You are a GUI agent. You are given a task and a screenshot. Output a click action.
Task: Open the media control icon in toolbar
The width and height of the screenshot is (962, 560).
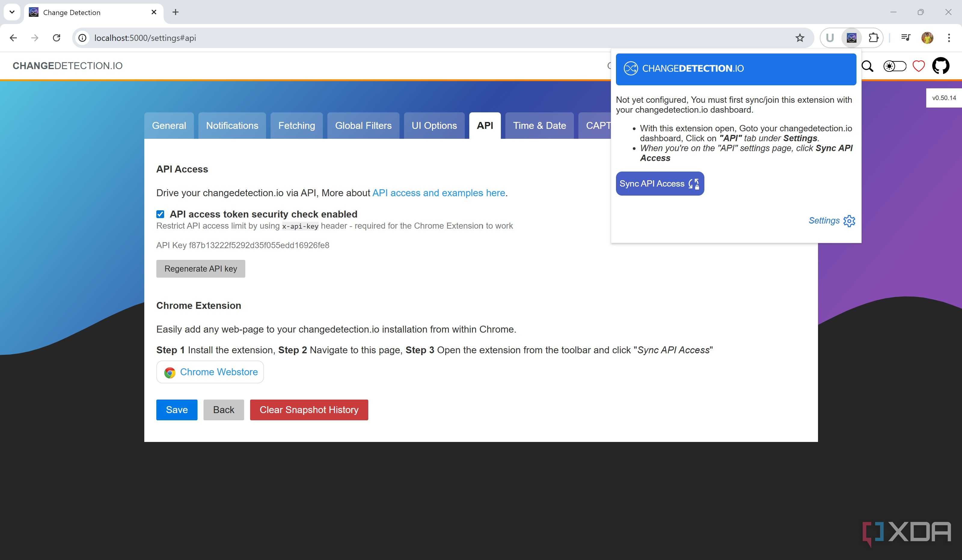pyautogui.click(x=905, y=37)
